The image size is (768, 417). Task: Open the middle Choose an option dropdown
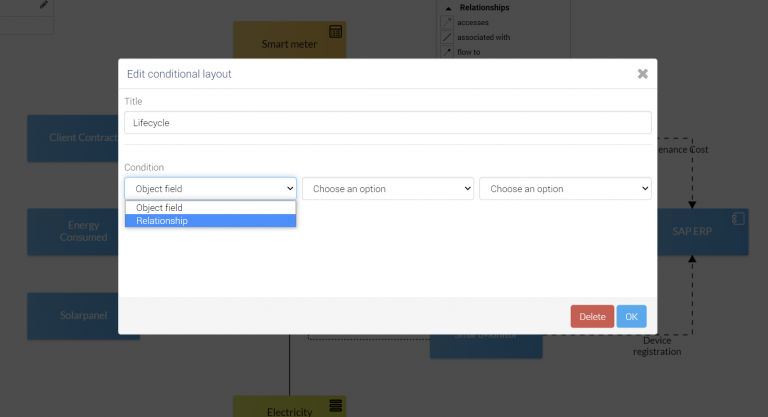388,188
